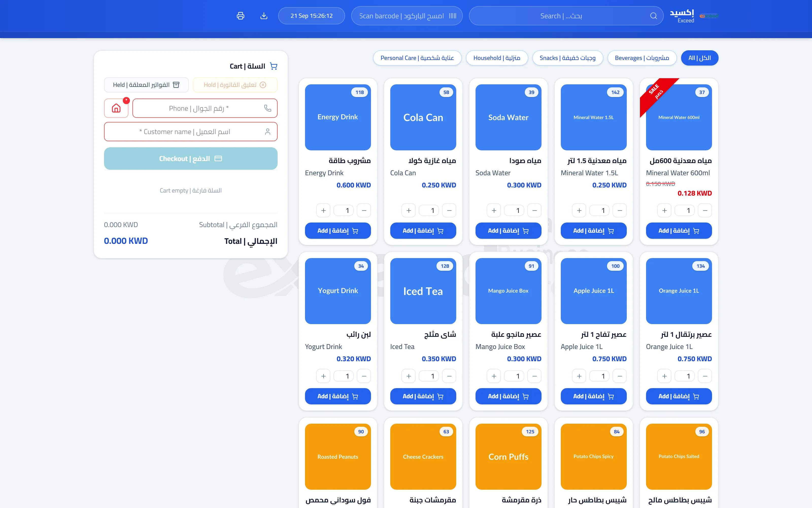812x508 pixels.
Task: Filter by Household category
Action: (x=497, y=58)
